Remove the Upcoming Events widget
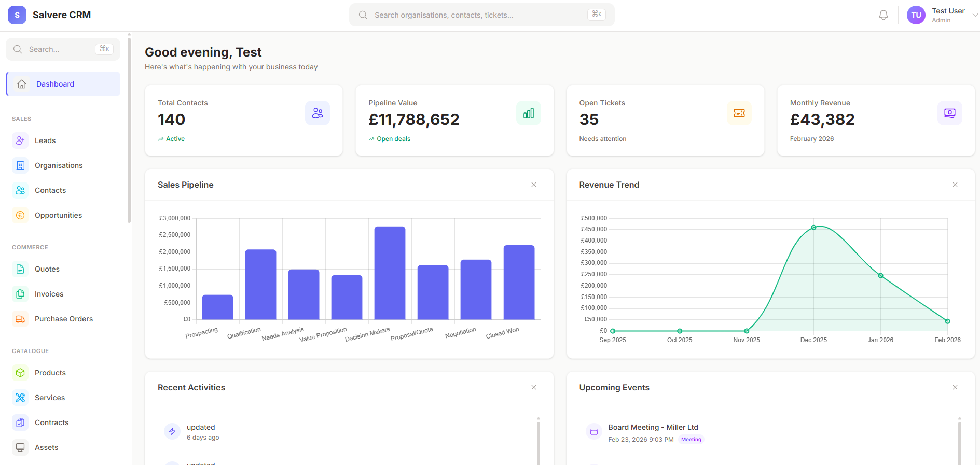The image size is (980, 465). tap(955, 387)
